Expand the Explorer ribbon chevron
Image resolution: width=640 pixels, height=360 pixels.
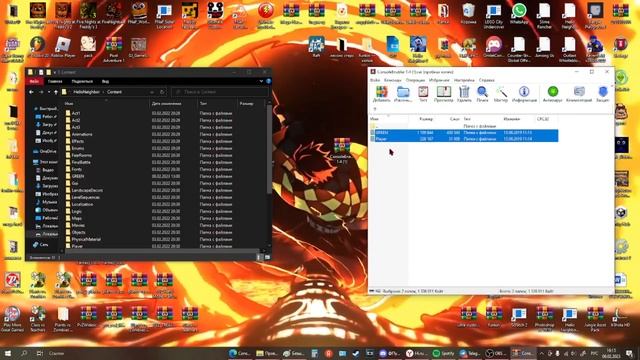tap(261, 81)
